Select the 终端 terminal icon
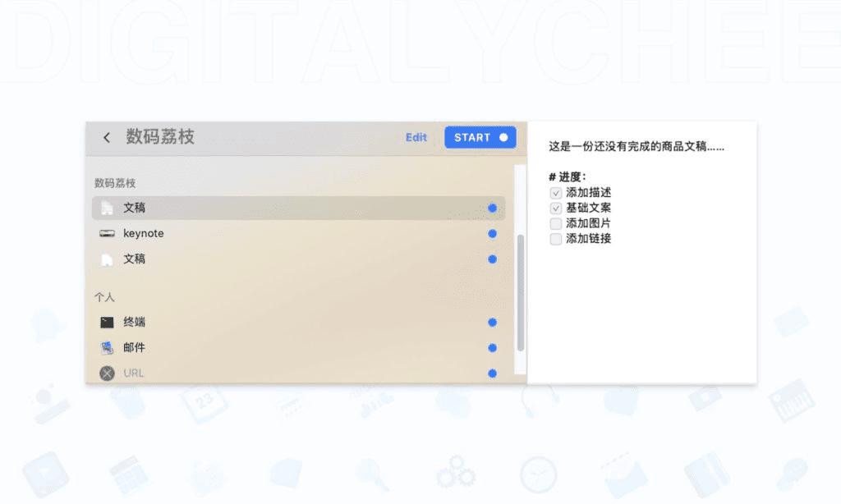This screenshot has height=504, width=841. 107,322
